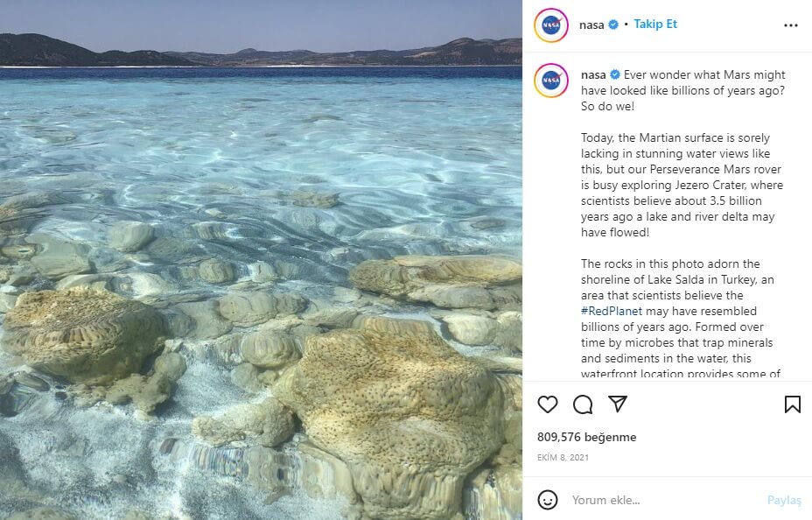
Task: Click the verified badge in the caption
Action: 615,74
